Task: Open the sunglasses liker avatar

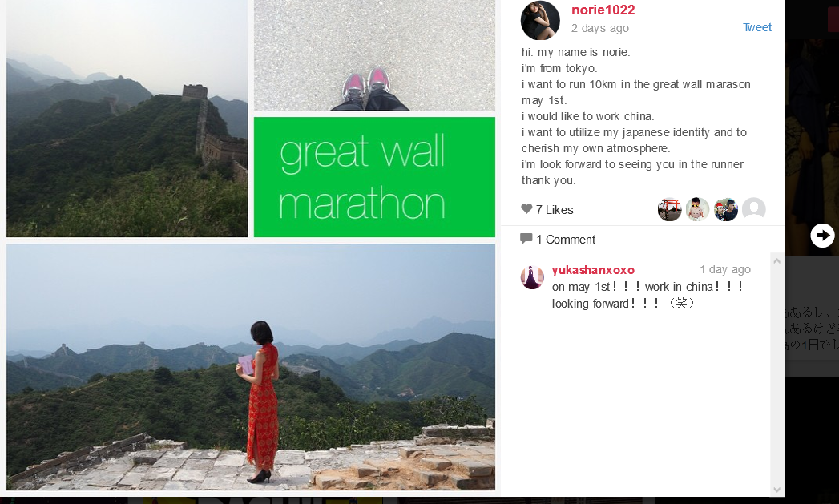Action: point(698,209)
